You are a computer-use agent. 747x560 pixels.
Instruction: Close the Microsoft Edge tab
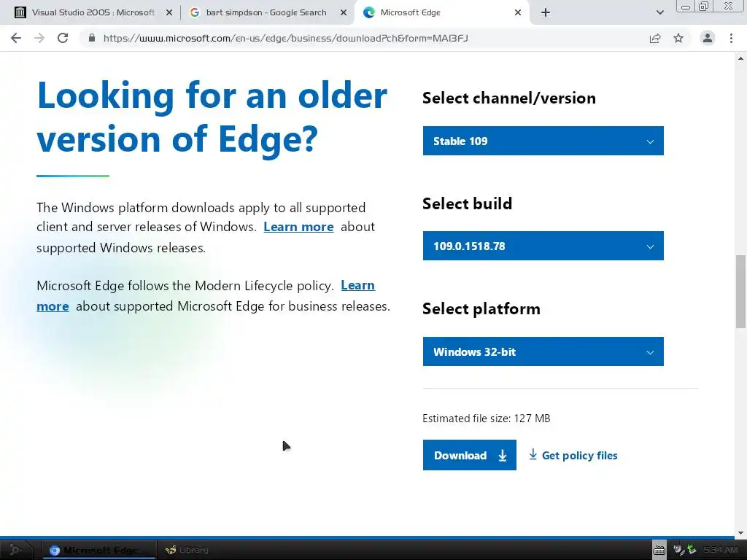pyautogui.click(x=518, y=12)
